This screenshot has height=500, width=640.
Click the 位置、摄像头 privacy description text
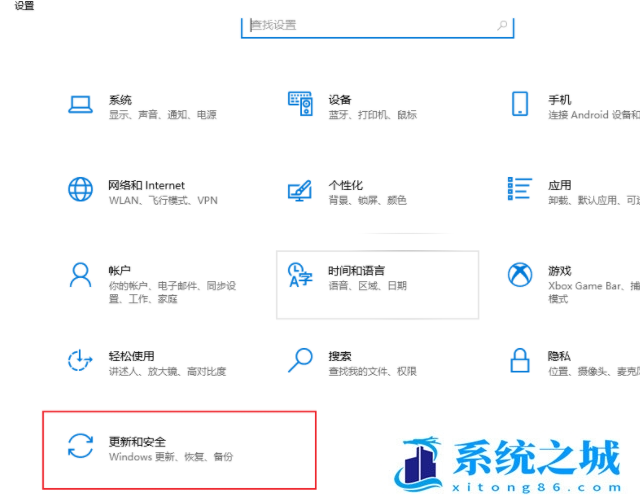pos(594,371)
